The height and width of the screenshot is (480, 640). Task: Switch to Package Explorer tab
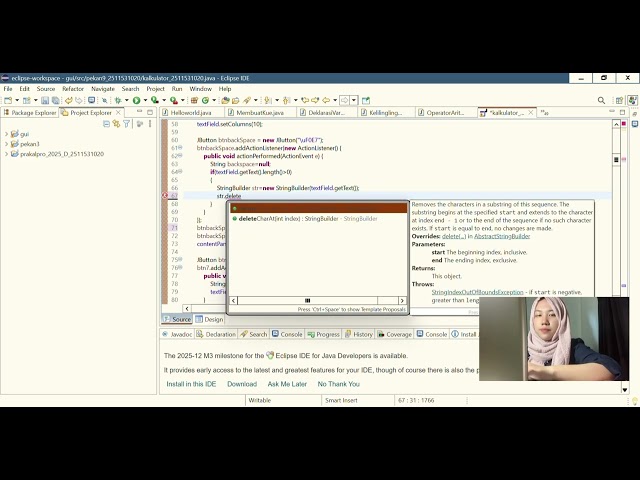click(x=30, y=113)
